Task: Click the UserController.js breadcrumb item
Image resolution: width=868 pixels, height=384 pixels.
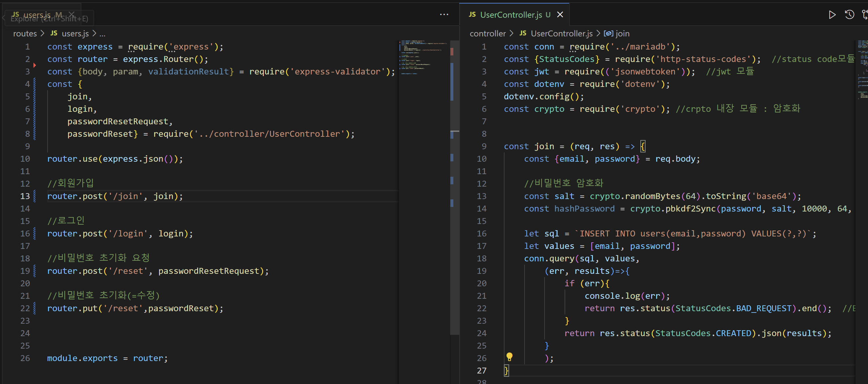Action: coord(556,34)
